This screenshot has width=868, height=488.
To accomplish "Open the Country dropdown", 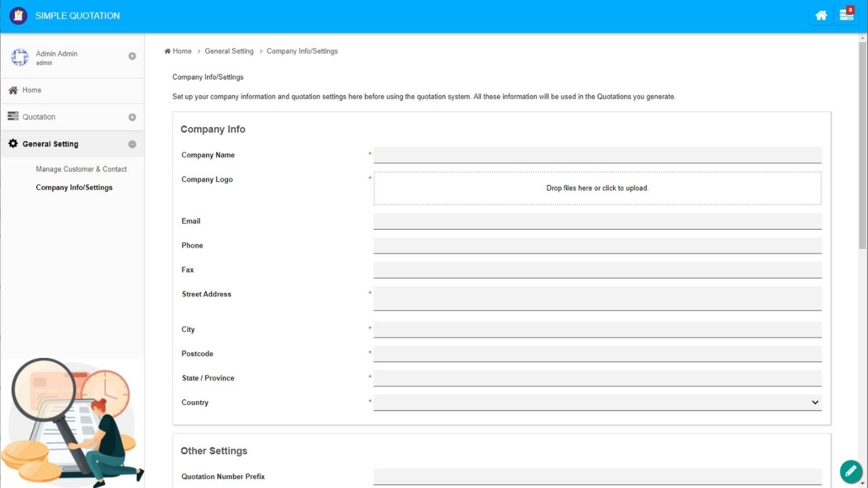I will point(597,403).
